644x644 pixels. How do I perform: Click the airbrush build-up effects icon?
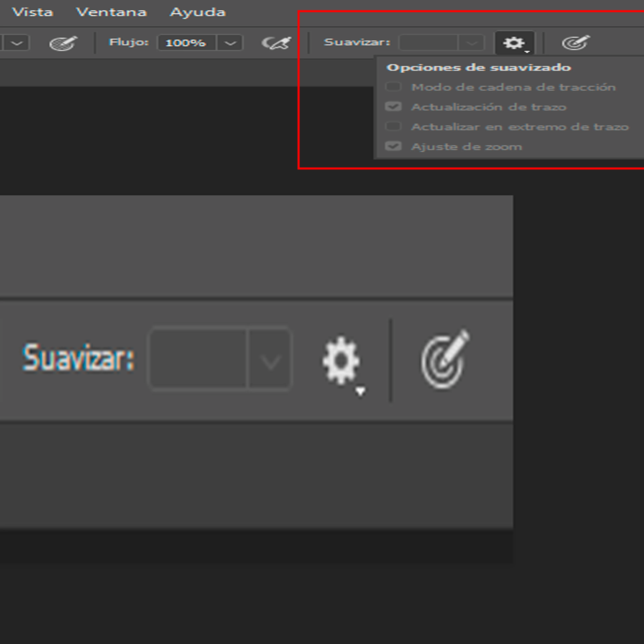pyautogui.click(x=276, y=43)
